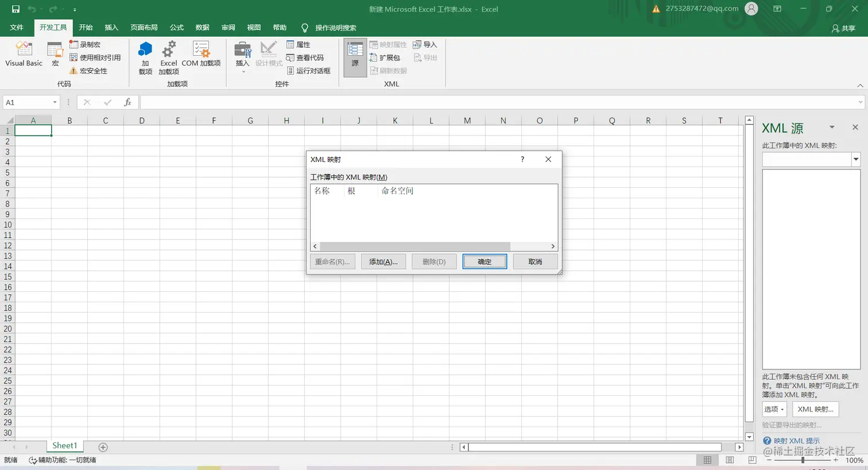Screen dimensions: 868x470
Task: Confirm the dialog with 确定
Action: tap(485, 261)
